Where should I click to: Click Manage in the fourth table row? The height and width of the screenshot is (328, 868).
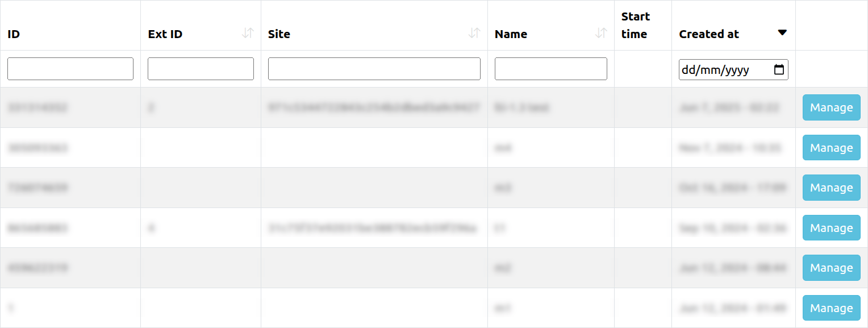pyautogui.click(x=831, y=228)
